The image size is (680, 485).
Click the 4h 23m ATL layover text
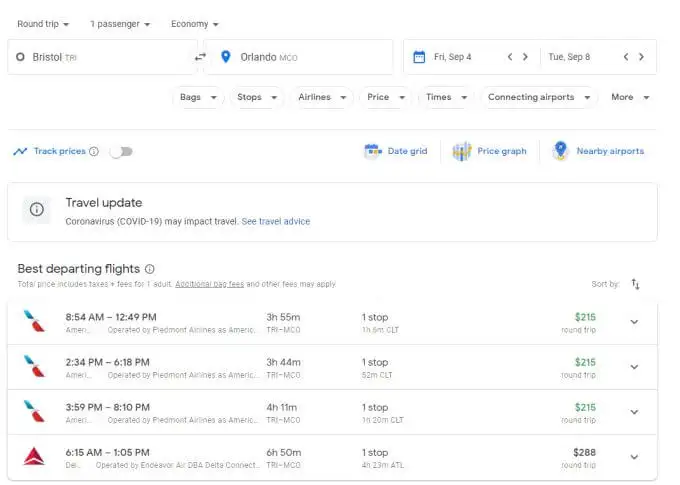[x=383, y=465]
